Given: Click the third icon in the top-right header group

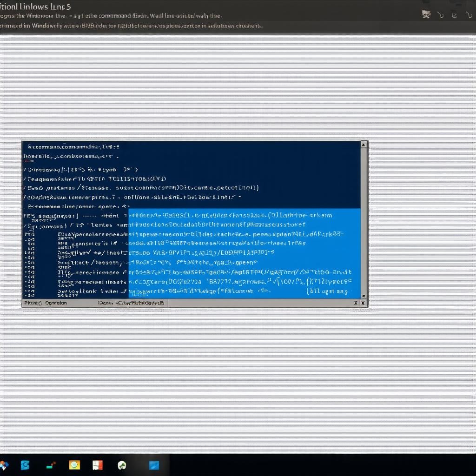Looking at the screenshot, I should point(455,15).
